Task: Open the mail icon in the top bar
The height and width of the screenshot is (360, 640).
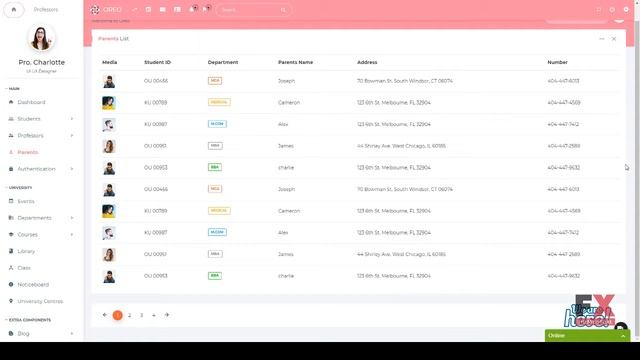Action: (162, 9)
